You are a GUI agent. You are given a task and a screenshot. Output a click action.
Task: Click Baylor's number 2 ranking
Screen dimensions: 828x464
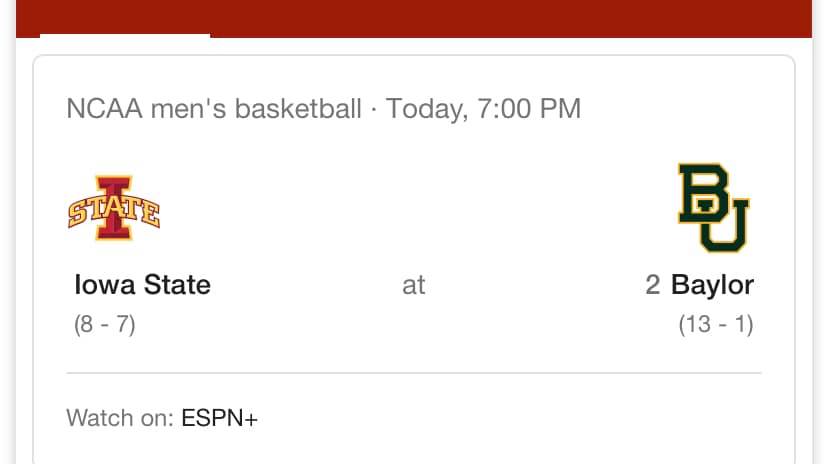pyautogui.click(x=653, y=285)
